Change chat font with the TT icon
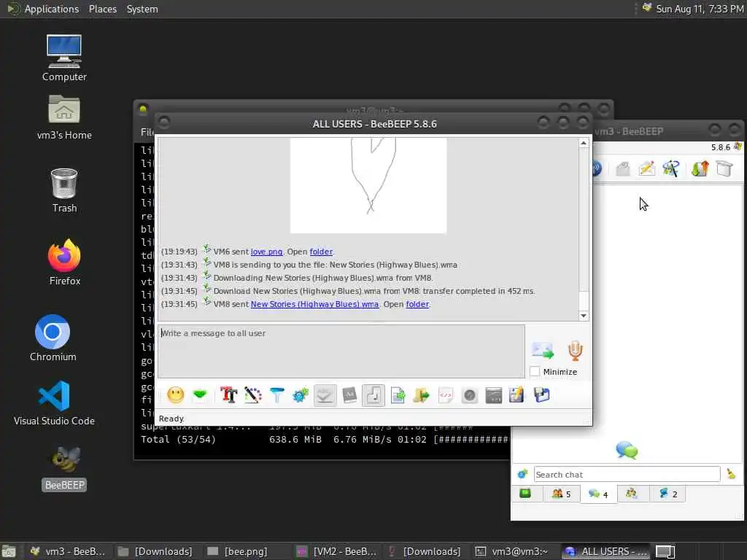 click(x=228, y=395)
